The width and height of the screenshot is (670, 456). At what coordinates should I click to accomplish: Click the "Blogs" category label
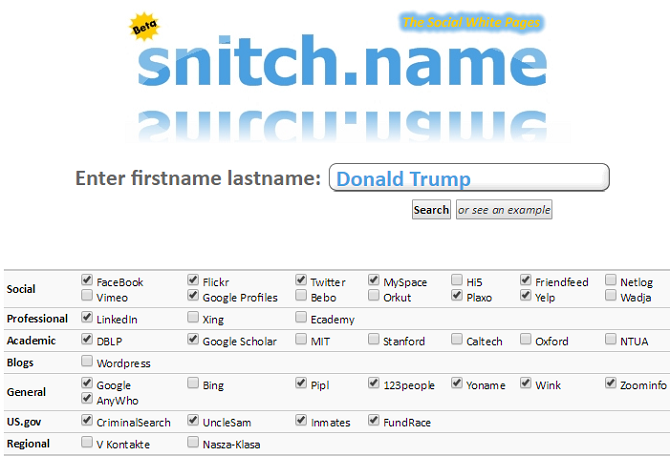pos(20,362)
